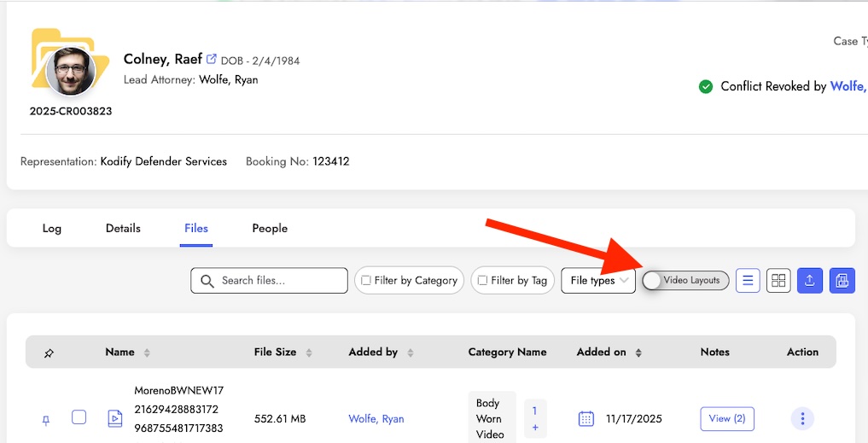Click the 11/17/2025 added date

[x=634, y=418]
